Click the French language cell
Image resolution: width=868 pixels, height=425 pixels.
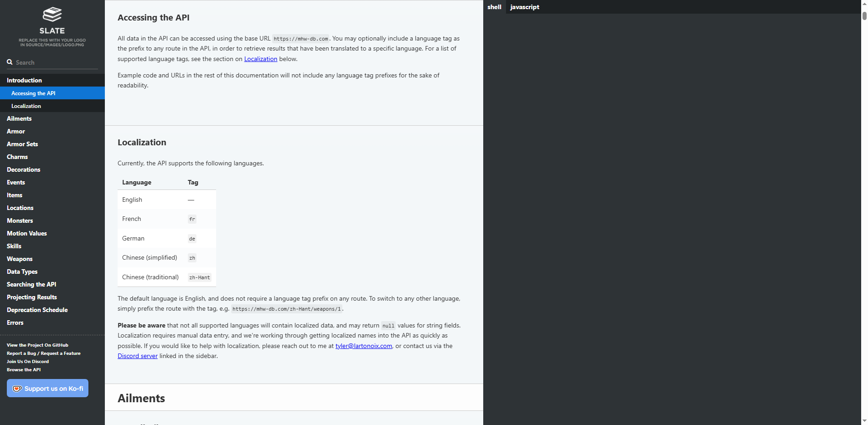pos(150,219)
